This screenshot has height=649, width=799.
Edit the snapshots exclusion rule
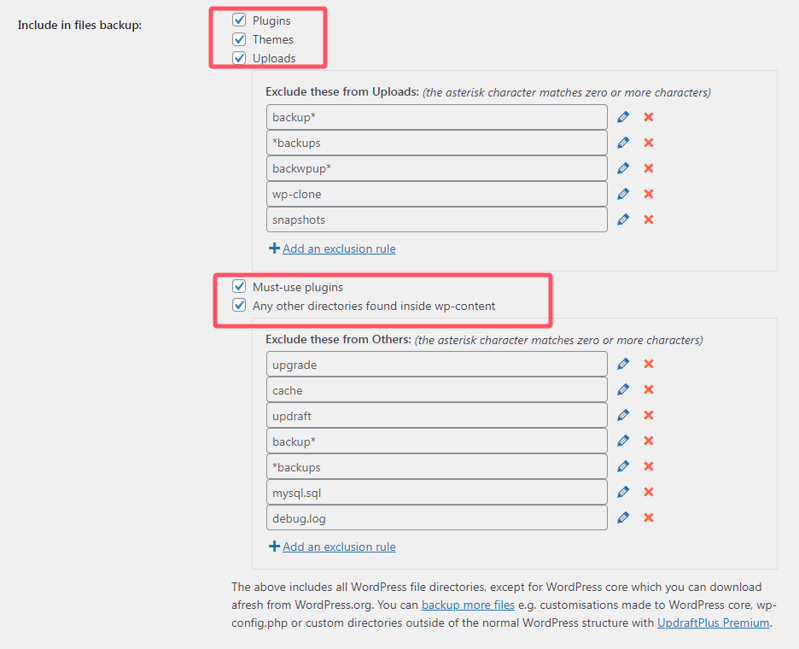coord(623,220)
